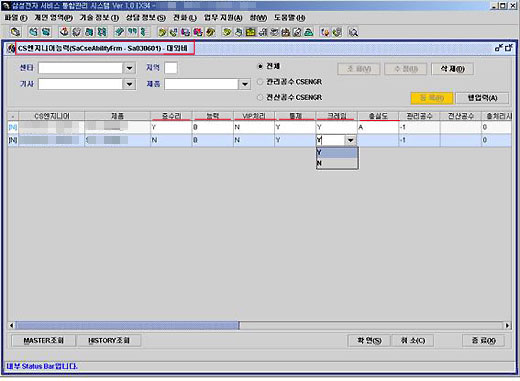Click the last icon of the sixth toolbar group
This screenshot has width=520, height=381.
tap(309, 32)
